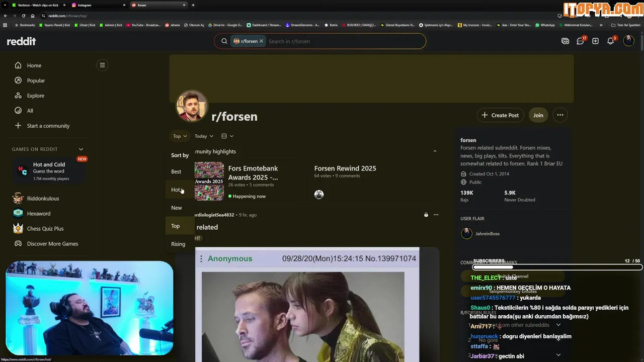
Task: Open Discover More Games
Action: 52,244
